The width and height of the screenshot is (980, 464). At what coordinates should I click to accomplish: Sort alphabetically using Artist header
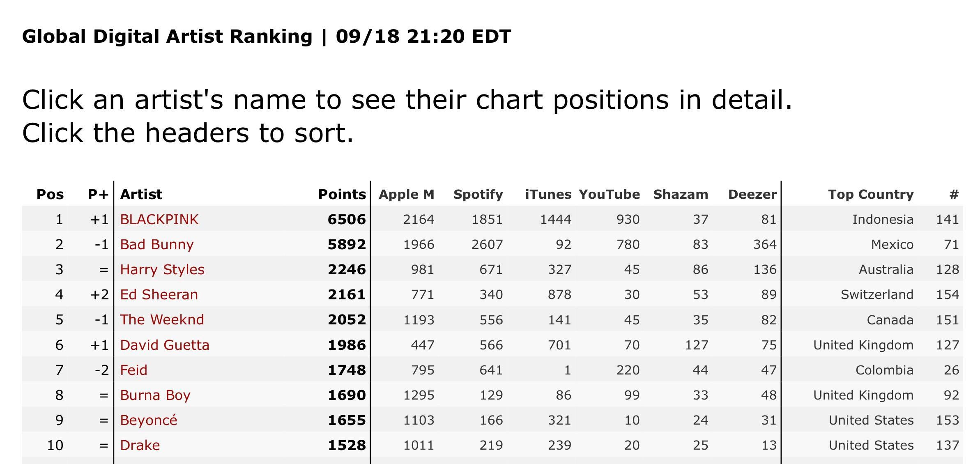click(141, 194)
